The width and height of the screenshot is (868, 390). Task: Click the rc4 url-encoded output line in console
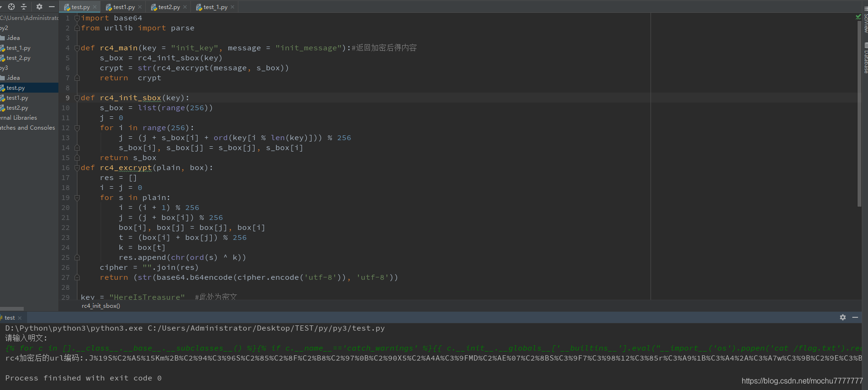(433, 358)
